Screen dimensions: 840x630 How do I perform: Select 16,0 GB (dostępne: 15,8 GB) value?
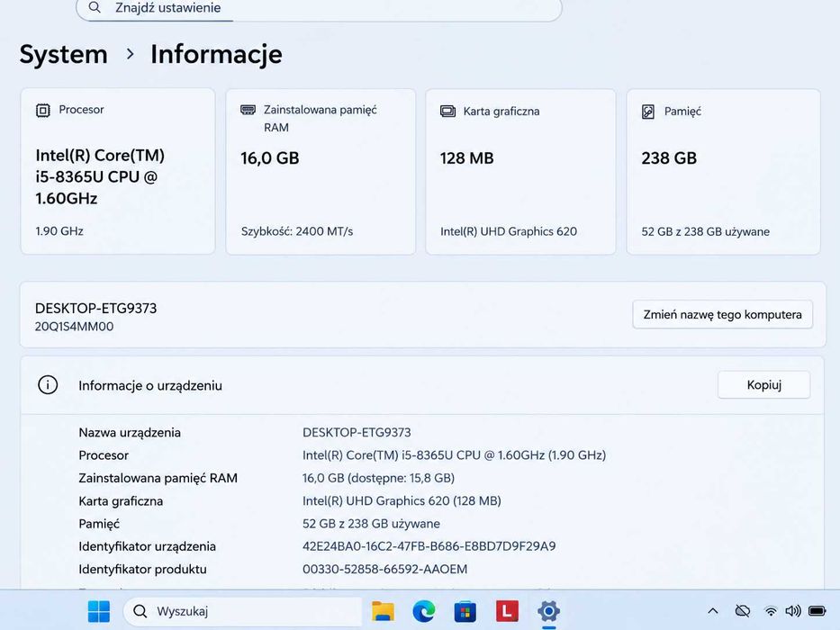(x=379, y=478)
